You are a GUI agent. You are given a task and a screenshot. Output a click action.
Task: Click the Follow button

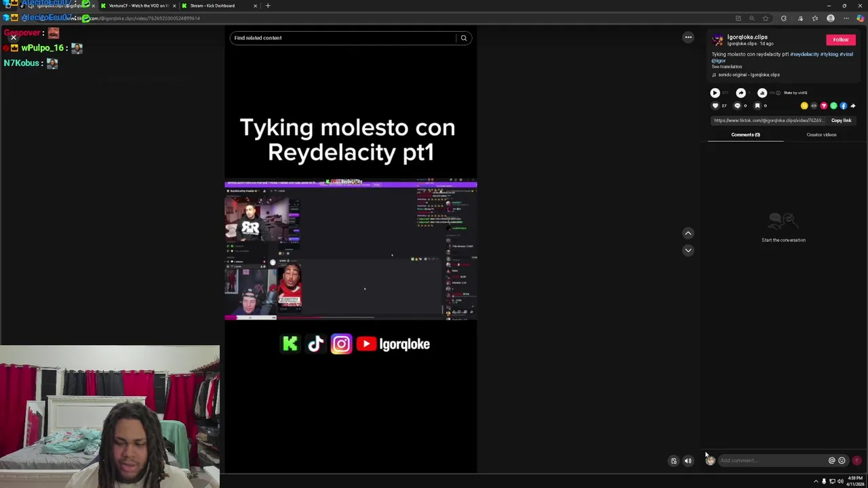(840, 40)
